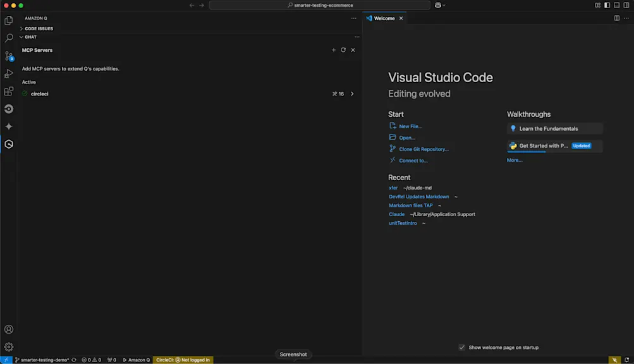Viewport: 634px width, 364px height.
Task: Click the Amazon Q hexagon icon
Action: 9,144
